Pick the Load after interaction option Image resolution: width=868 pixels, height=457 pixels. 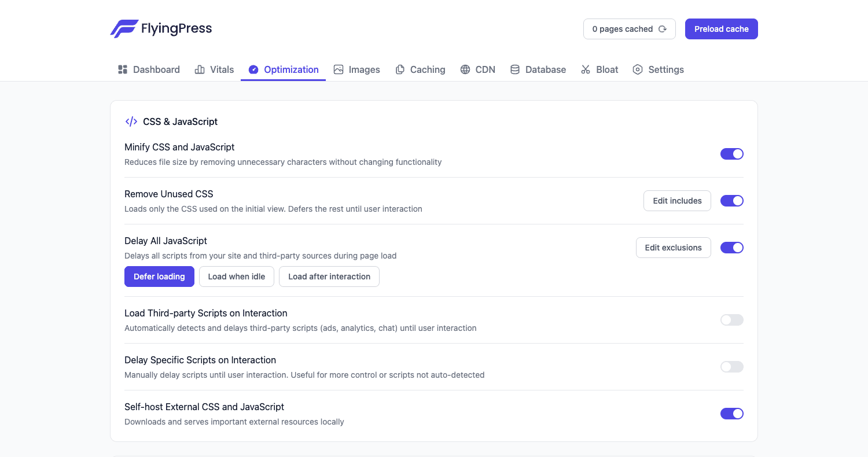tap(329, 277)
